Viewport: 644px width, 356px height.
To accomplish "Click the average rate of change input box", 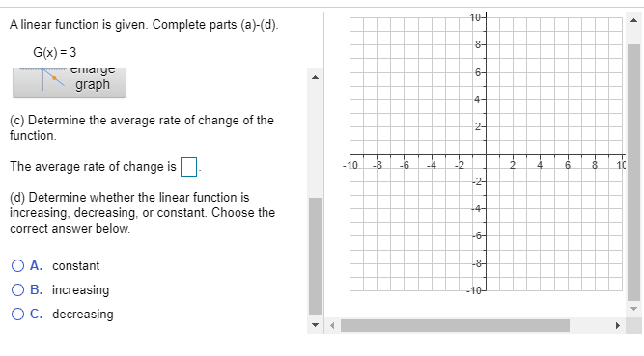I will (188, 167).
